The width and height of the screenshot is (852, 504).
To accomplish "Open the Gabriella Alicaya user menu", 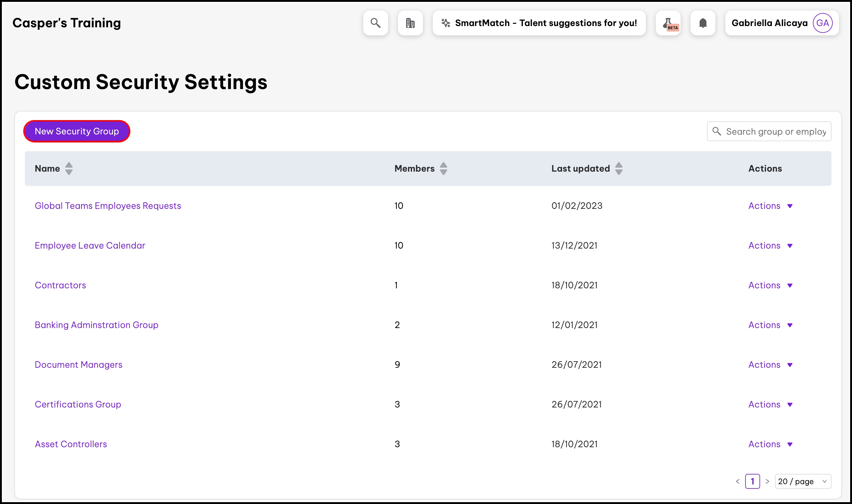I will [x=782, y=23].
